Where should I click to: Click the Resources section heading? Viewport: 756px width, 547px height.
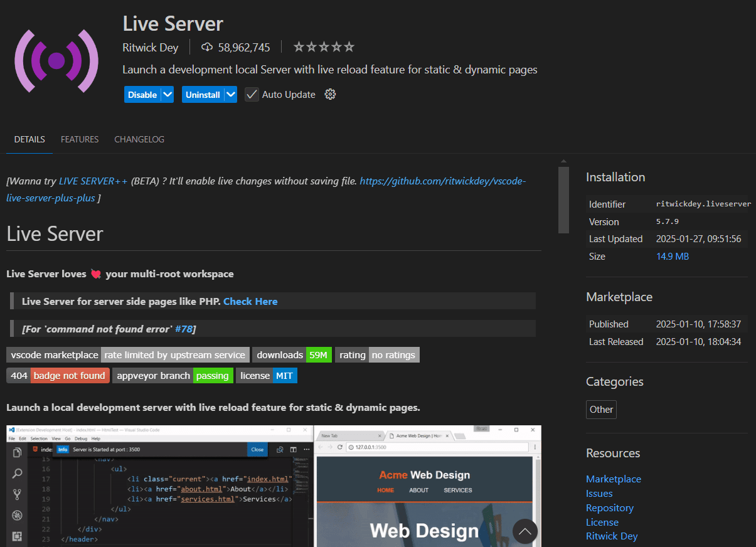613,453
